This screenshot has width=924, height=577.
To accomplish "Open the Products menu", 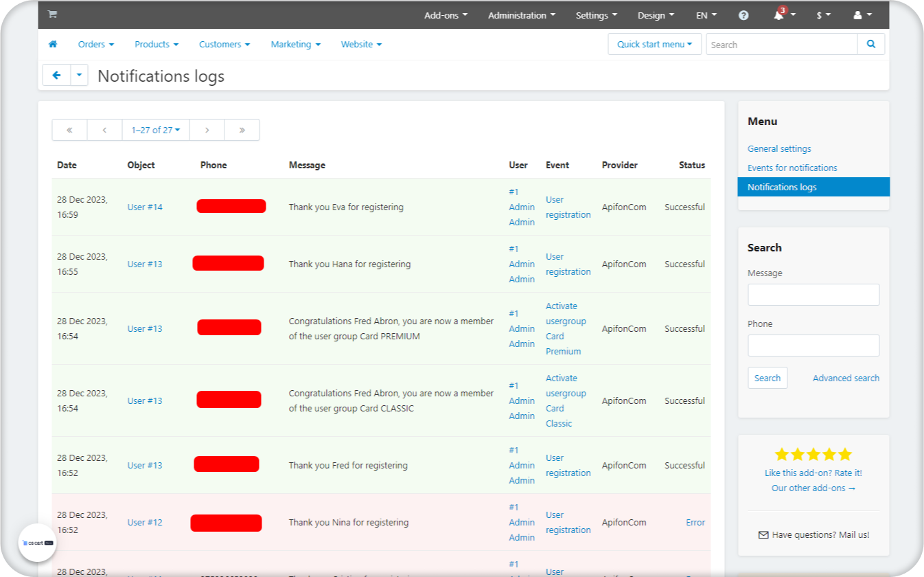I will pyautogui.click(x=157, y=44).
